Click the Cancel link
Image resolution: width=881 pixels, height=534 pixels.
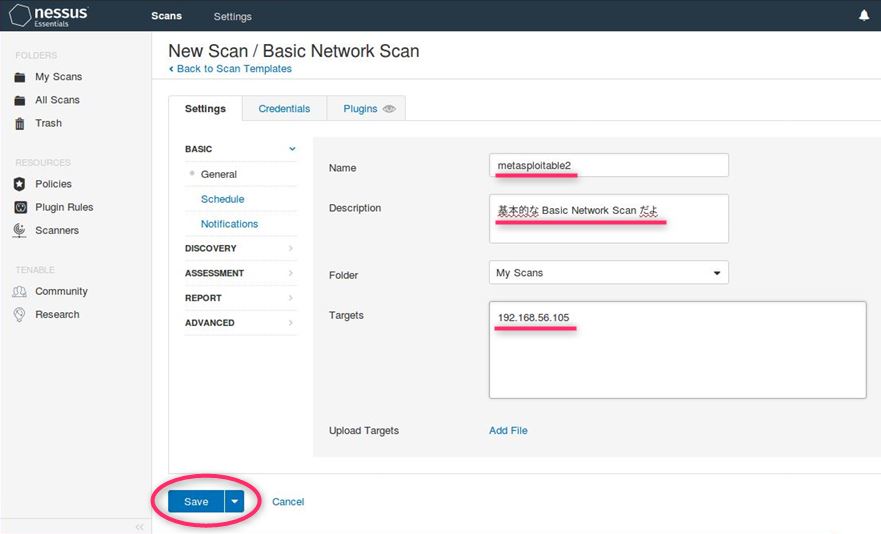pyautogui.click(x=288, y=501)
